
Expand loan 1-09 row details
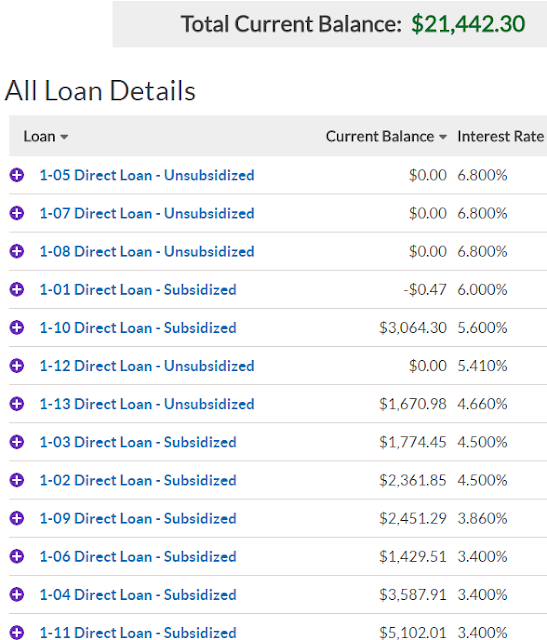coord(17,518)
